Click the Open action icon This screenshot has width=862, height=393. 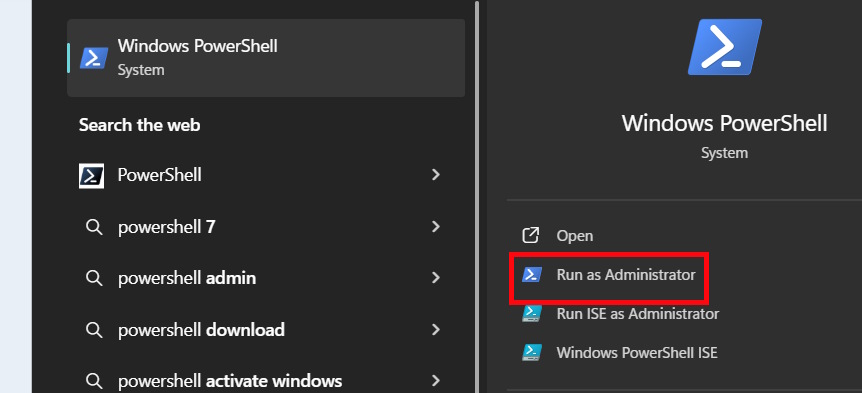click(x=531, y=235)
